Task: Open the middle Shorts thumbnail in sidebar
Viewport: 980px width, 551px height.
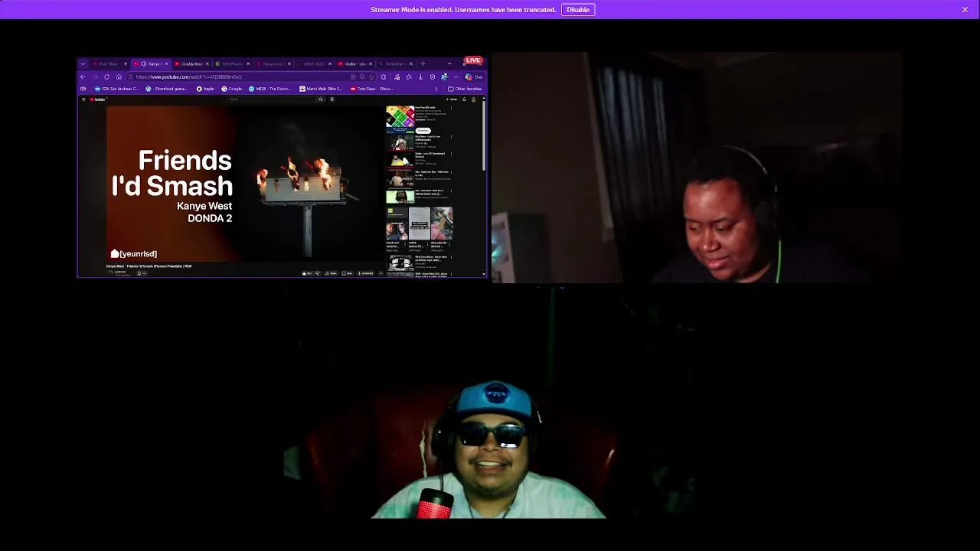Action: (x=420, y=223)
